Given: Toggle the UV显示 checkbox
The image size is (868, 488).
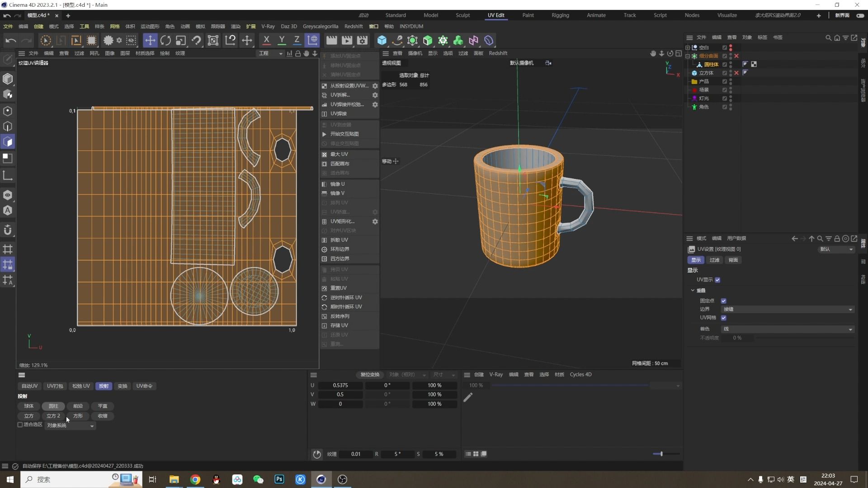Looking at the screenshot, I should pos(717,280).
